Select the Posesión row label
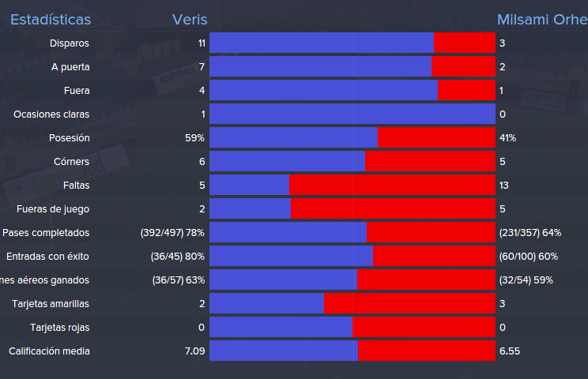 click(x=70, y=138)
